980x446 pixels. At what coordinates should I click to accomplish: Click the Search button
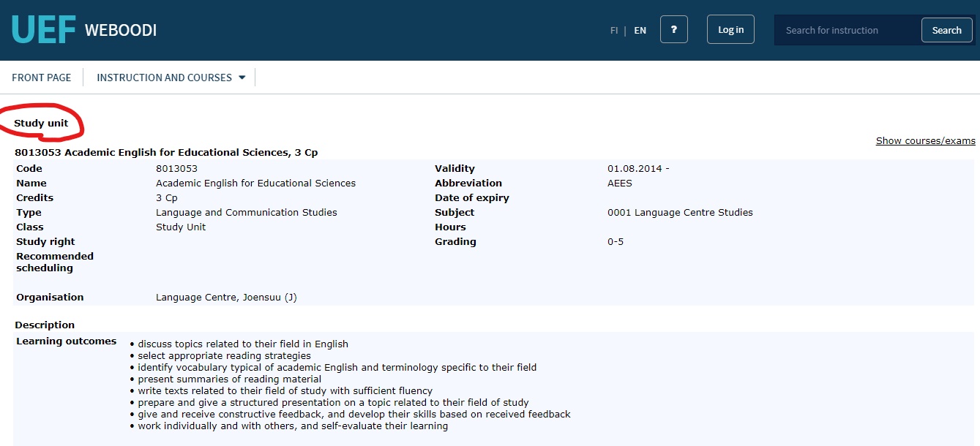(x=946, y=30)
